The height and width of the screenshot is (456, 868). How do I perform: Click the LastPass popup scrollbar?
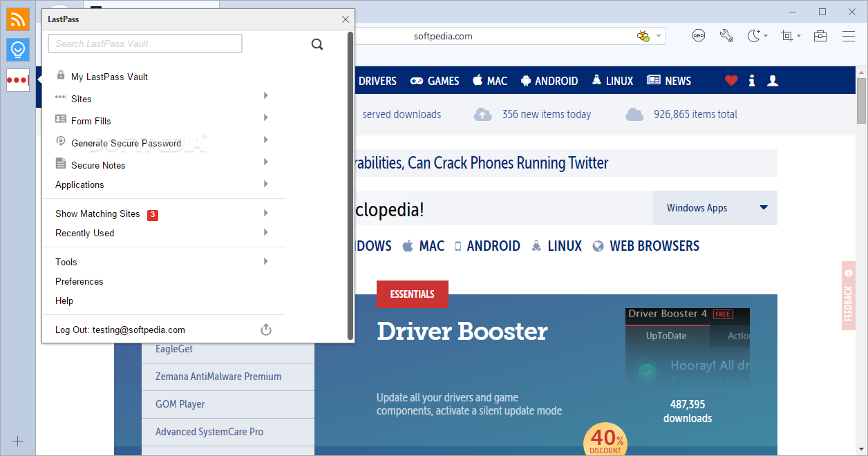pos(350,185)
